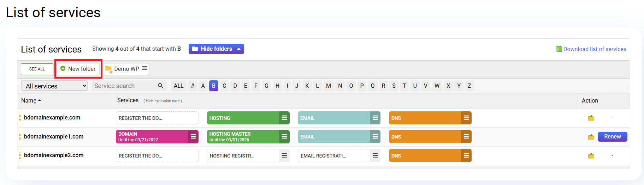Click the folder icon for bdomainexample.com
Screen dimensions: 644x185
pyautogui.click(x=591, y=118)
